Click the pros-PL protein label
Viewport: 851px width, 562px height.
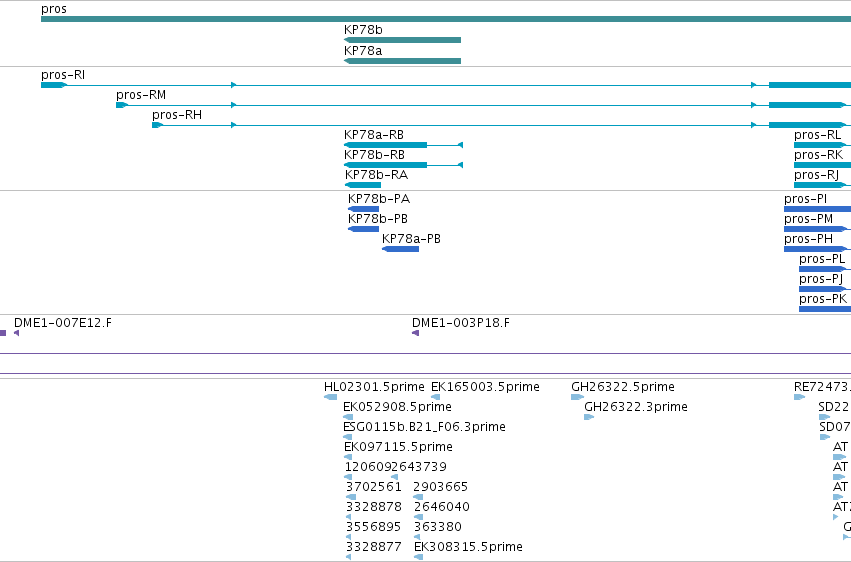822,259
